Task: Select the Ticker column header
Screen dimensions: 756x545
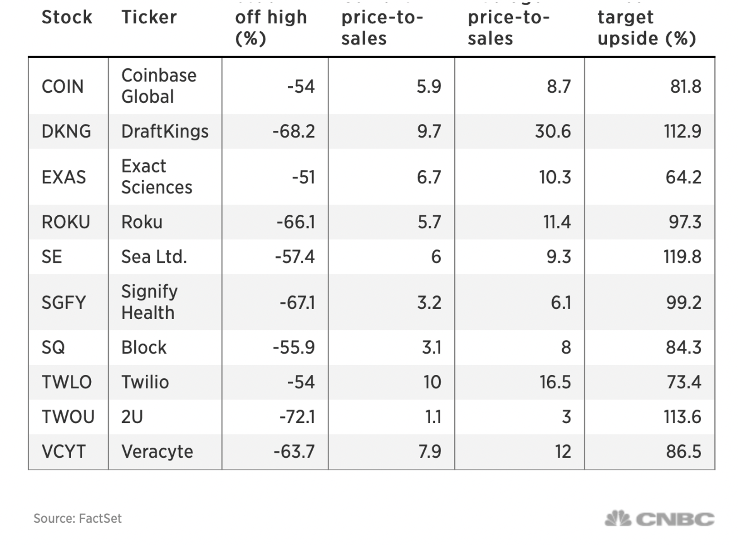Action: (x=149, y=17)
